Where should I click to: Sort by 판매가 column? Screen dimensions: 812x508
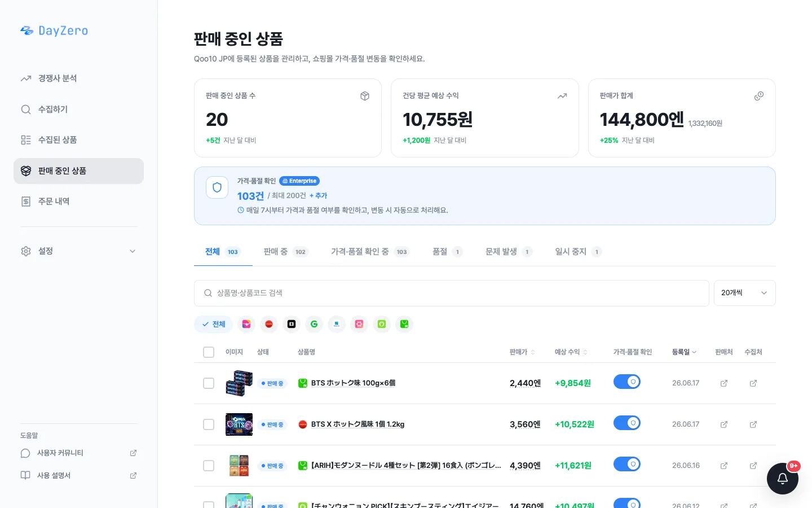coord(522,352)
